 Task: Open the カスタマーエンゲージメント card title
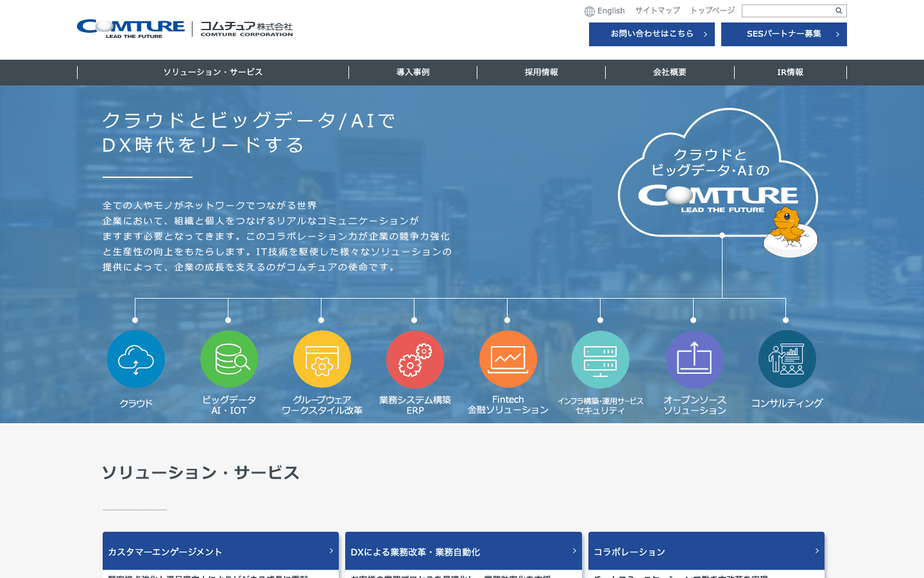coord(165,552)
